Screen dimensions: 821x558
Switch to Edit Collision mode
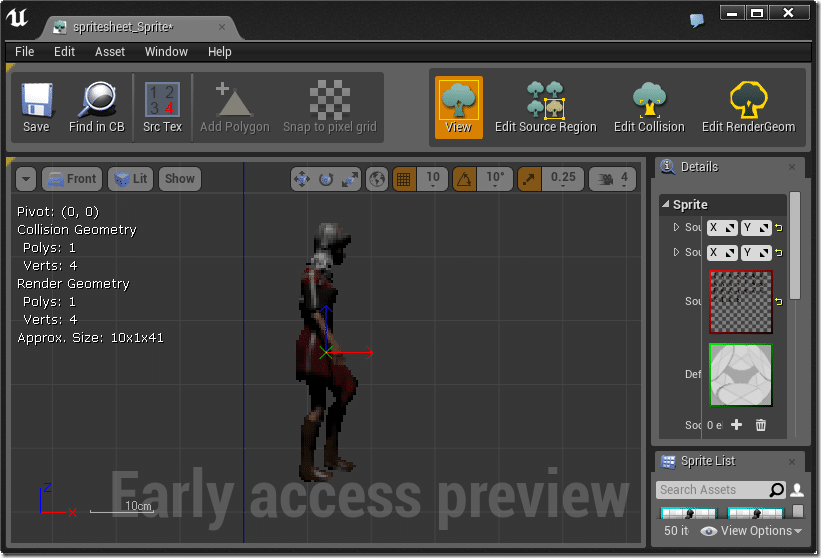point(649,106)
